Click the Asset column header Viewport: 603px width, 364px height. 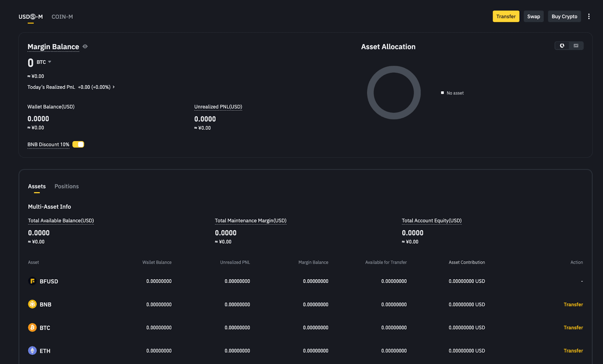(x=34, y=262)
